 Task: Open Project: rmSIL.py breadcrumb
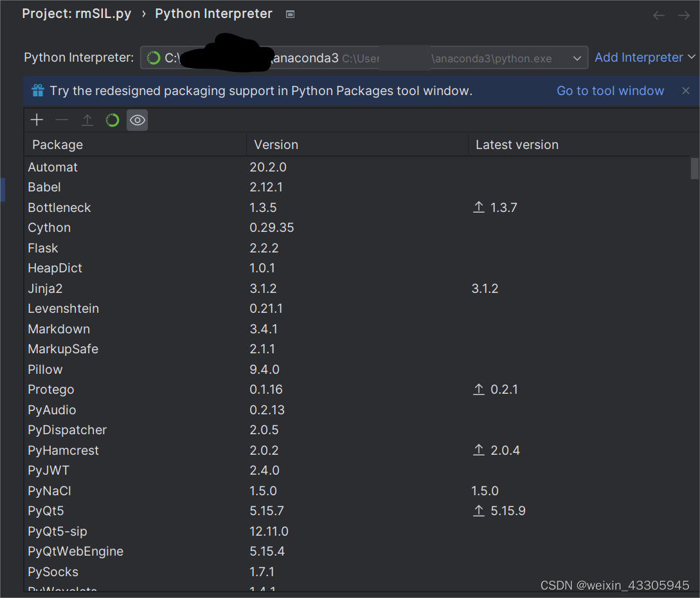[x=76, y=14]
